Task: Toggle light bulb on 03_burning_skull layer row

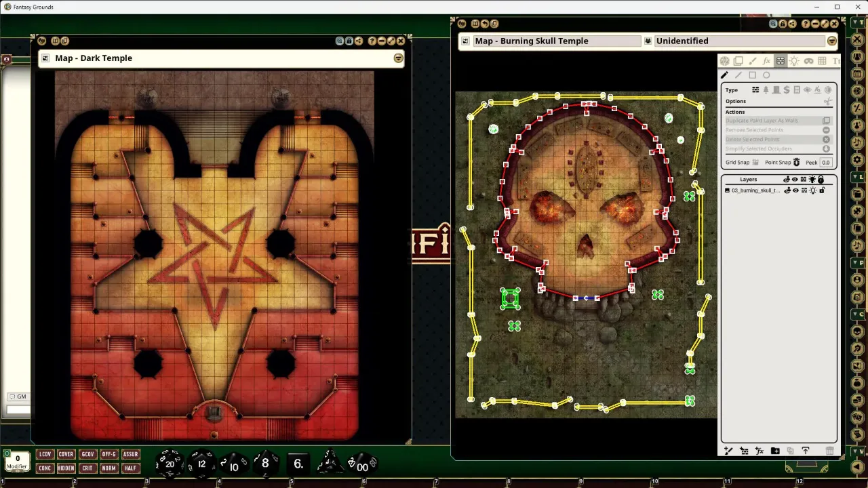Action: click(x=813, y=190)
